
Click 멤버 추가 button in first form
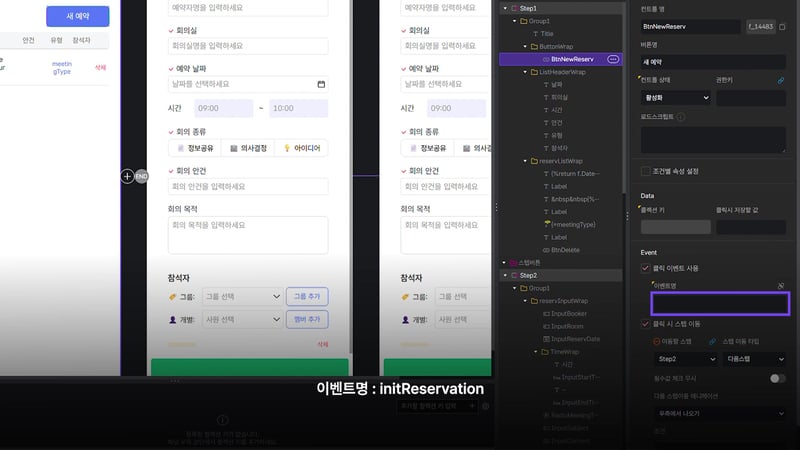307,319
